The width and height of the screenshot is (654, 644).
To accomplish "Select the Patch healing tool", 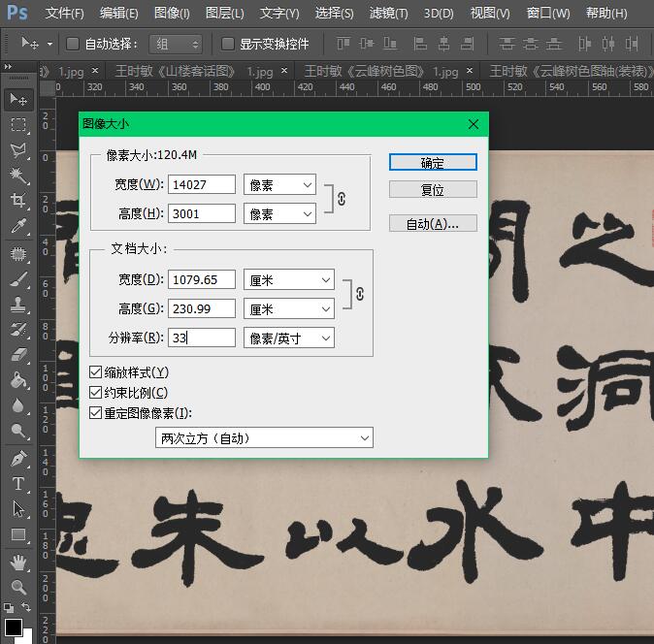I will (x=17, y=254).
